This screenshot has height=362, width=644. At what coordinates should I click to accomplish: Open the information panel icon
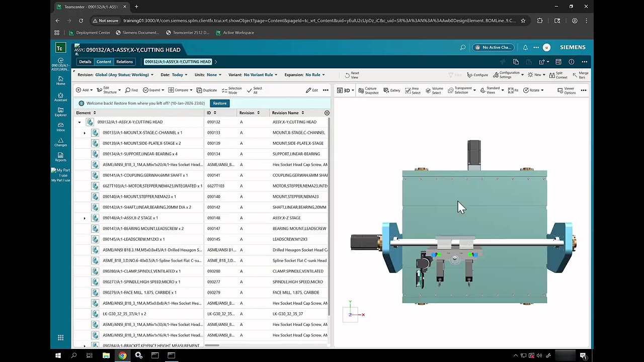point(571,62)
